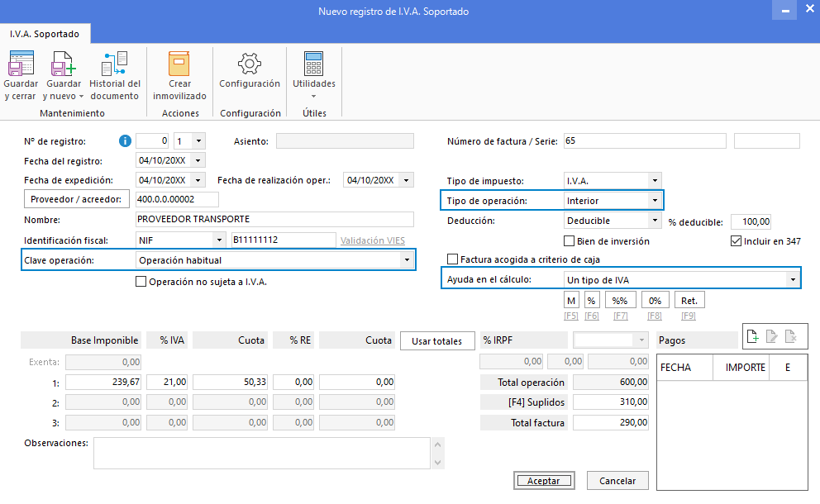
Task: Open the Fecha de realización oper. date picker
Action: coord(407,180)
